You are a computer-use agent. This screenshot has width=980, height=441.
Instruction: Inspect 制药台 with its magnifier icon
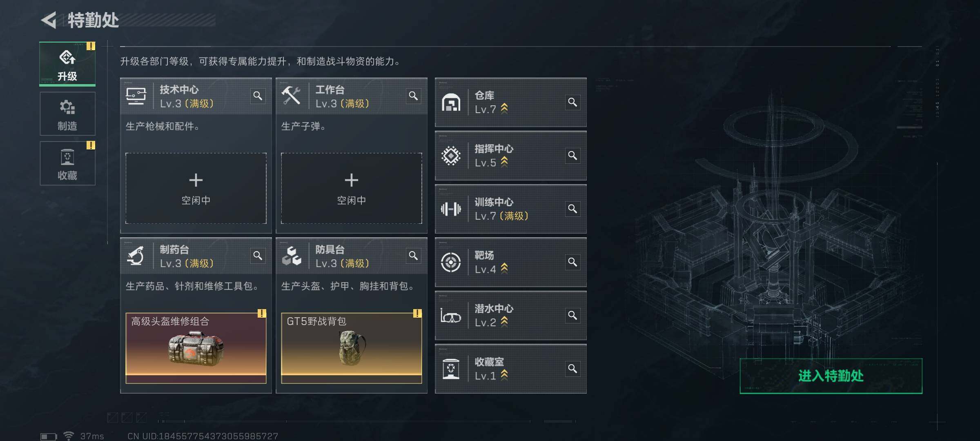258,256
